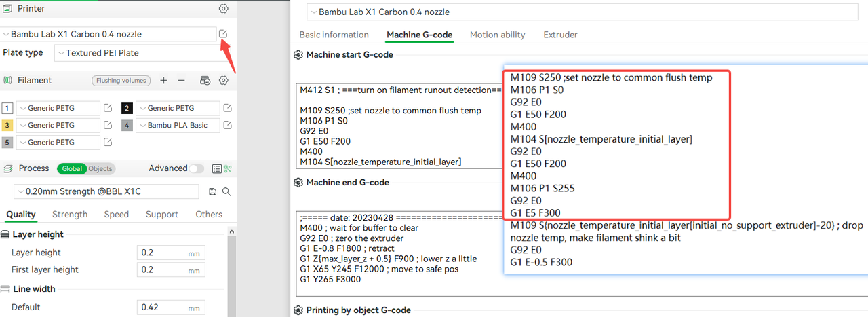Image resolution: width=868 pixels, height=317 pixels.
Task: Click the Flushing volumes button
Action: point(121,80)
